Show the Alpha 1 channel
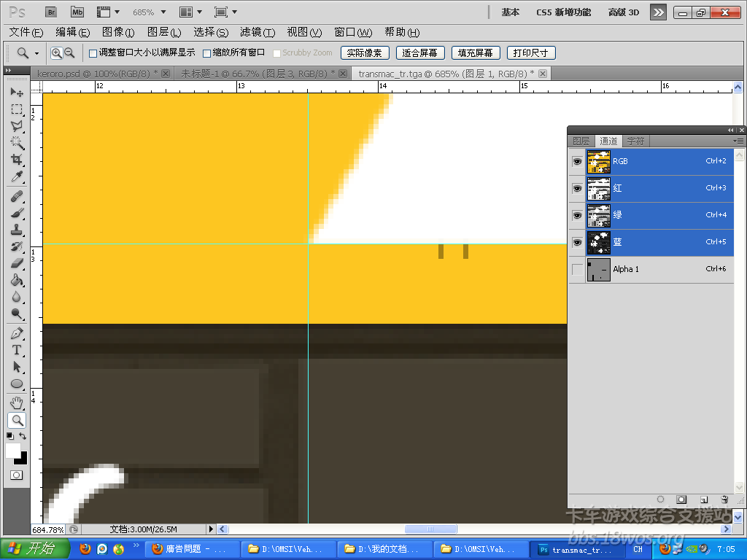 point(577,270)
